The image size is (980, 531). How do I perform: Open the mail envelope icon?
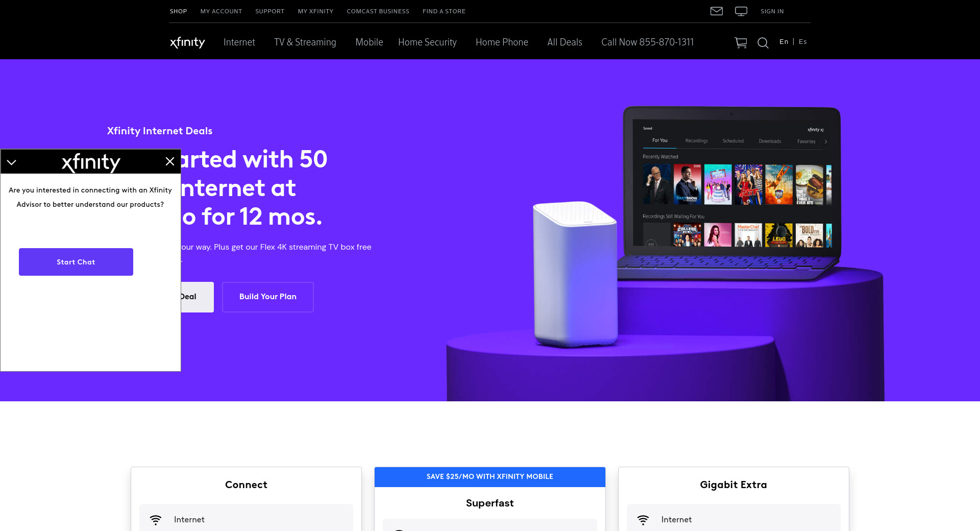click(x=717, y=11)
